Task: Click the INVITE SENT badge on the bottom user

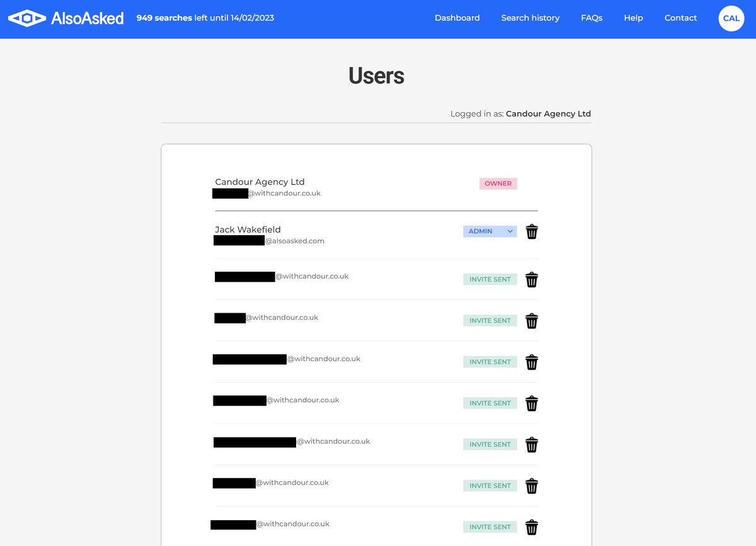Action: 490,526
